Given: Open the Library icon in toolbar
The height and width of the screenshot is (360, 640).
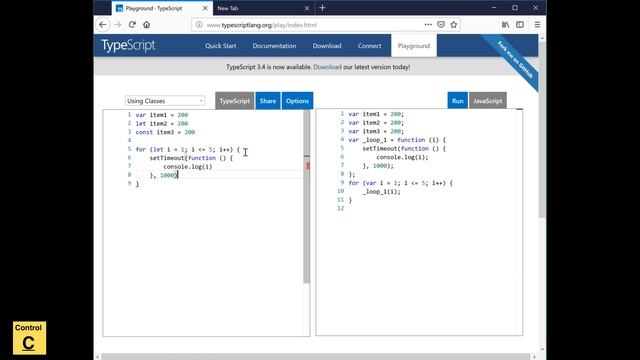Looking at the screenshot, I should [505, 24].
